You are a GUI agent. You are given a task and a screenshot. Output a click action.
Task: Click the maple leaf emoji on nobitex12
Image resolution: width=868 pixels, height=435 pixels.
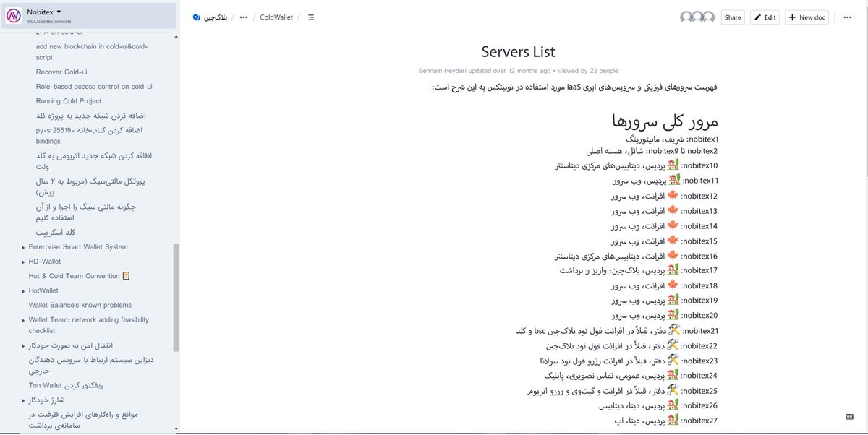click(673, 196)
